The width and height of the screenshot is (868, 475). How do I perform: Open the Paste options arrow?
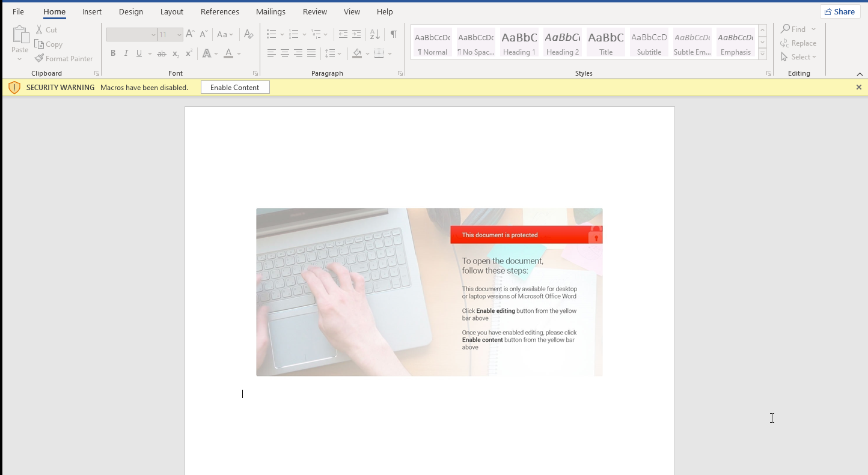[20, 59]
